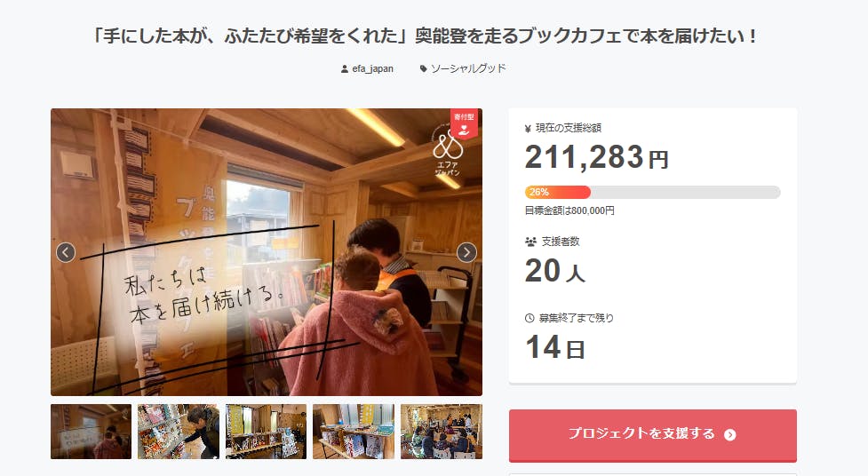Screen dimensions: 868x476
Task: Select third thumbnail of wooden book display
Action: tap(266, 432)
